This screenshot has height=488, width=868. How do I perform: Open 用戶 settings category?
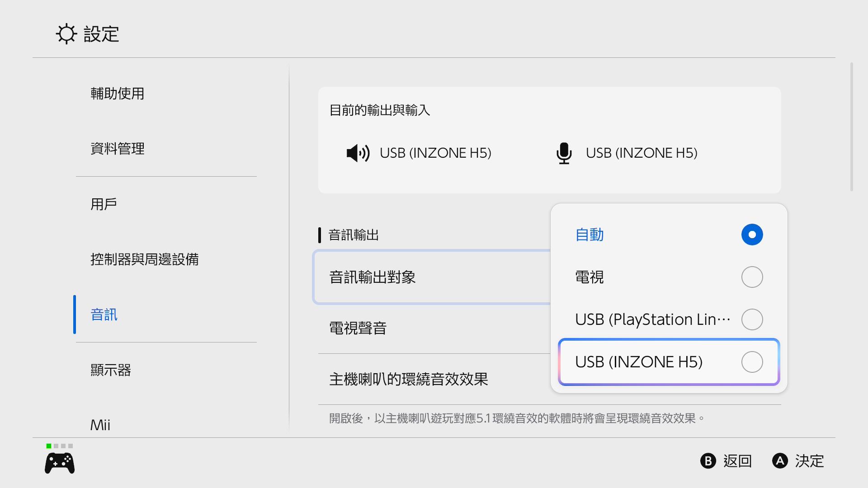click(104, 204)
